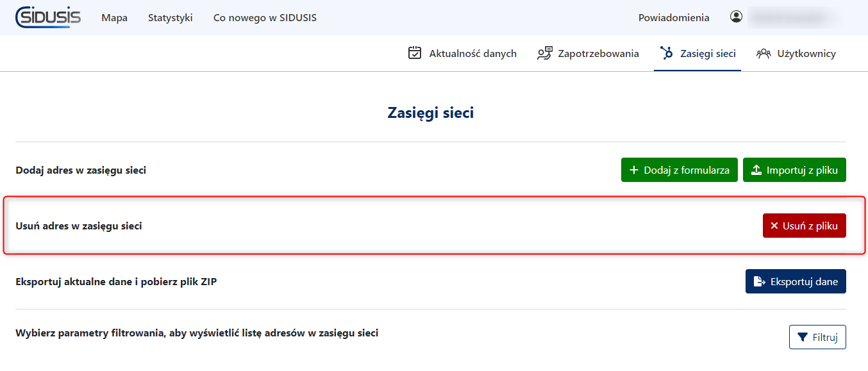Click the SIDUSIS logo
The width and height of the screenshot is (868, 371).
pos(48,17)
